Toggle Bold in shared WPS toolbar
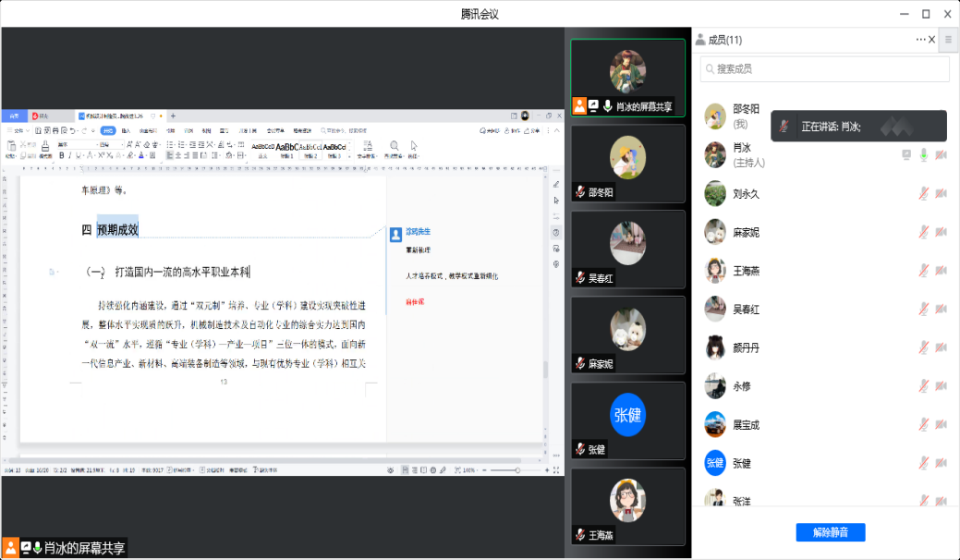 pyautogui.click(x=61, y=156)
